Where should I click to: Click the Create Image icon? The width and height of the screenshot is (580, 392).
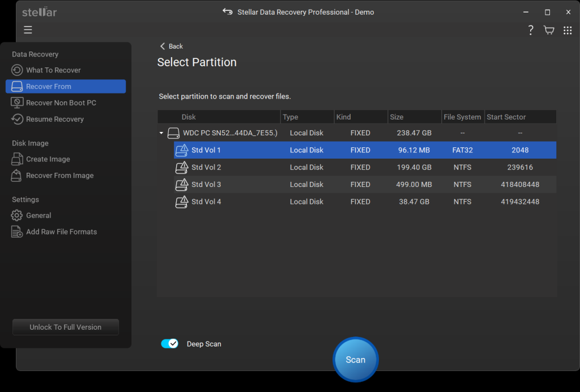click(x=17, y=159)
